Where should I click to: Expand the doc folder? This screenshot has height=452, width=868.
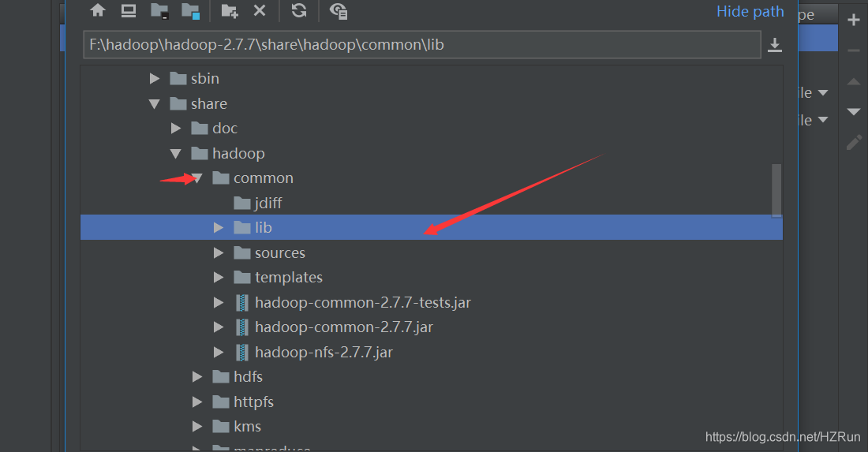tap(176, 129)
